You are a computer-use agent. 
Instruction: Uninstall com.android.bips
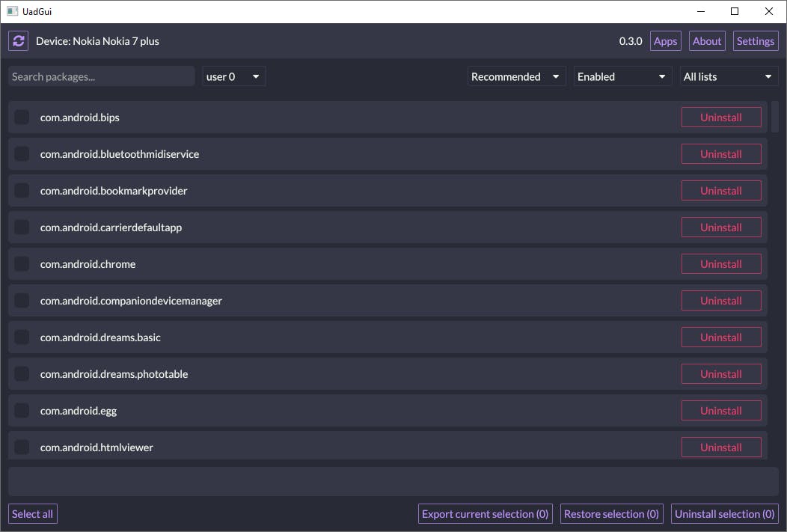click(x=721, y=117)
